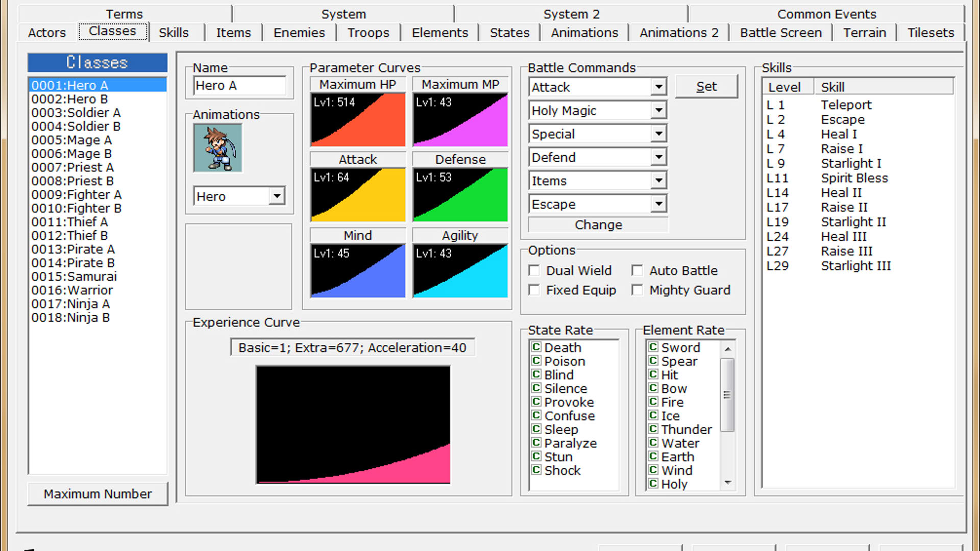Viewport: 980px width, 551px height.
Task: Expand the Attack battle command dropdown
Action: tap(659, 87)
